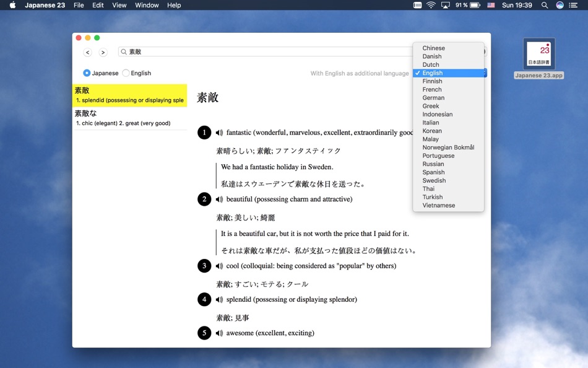Play audio for definition 1 fantastic
Viewport: 588px width, 368px height.
point(219,133)
